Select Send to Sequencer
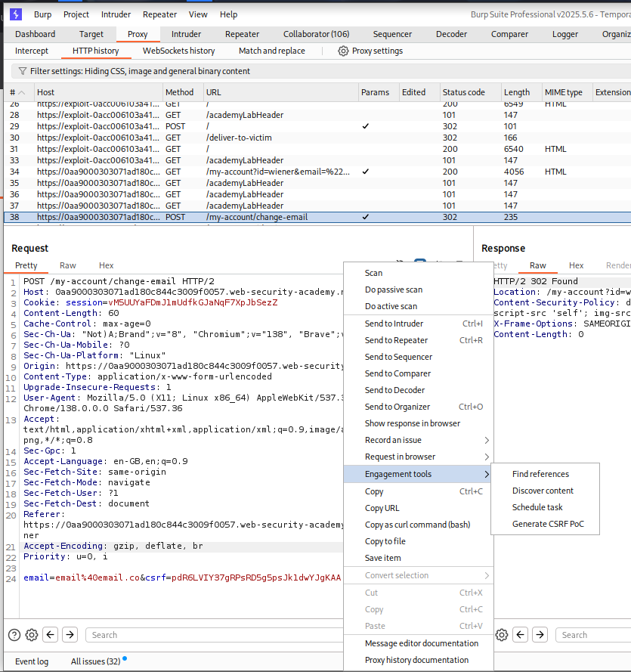This screenshot has height=672, width=631. pos(419,357)
